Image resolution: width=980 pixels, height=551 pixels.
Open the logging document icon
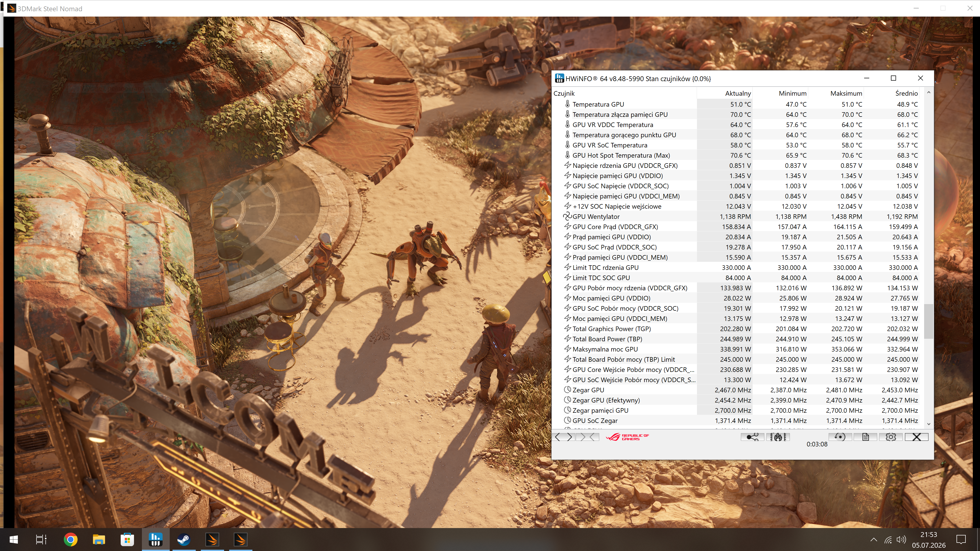click(x=865, y=437)
